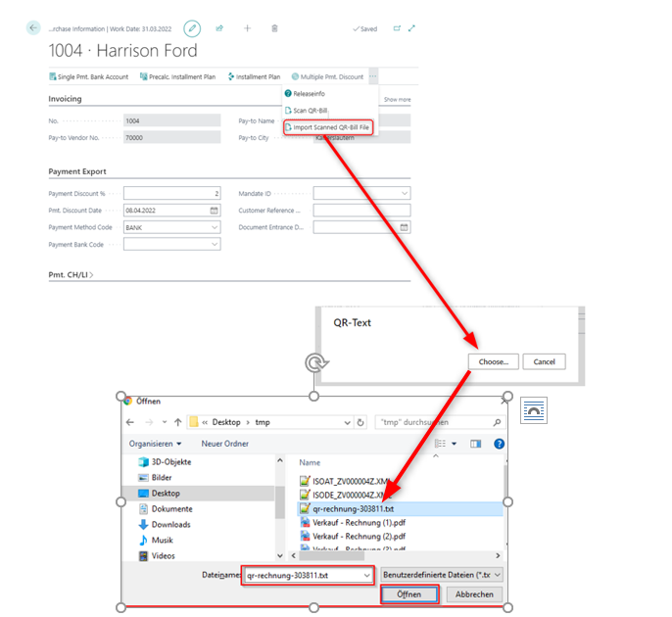Click the layout options icon beside dialog
672x617 pixels.
pyautogui.click(x=533, y=410)
